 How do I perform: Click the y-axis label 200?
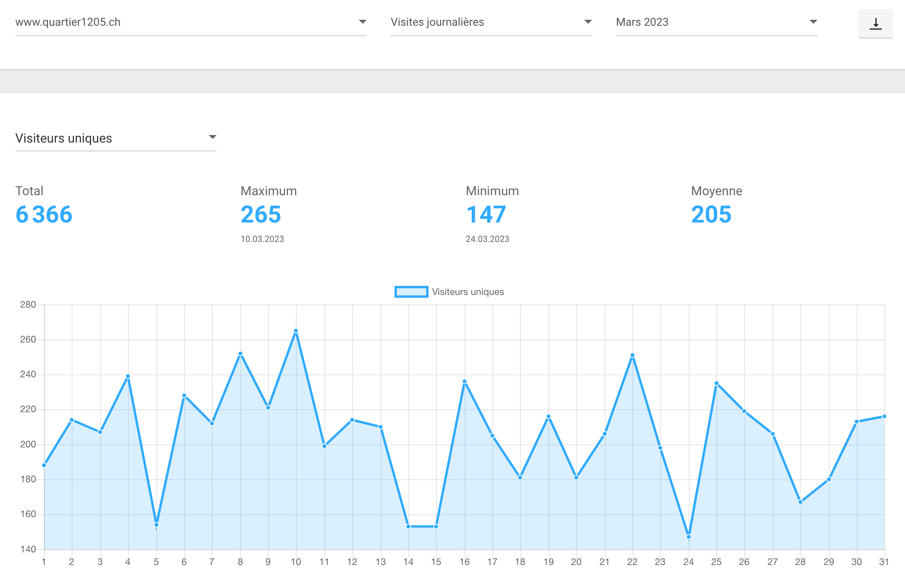pyautogui.click(x=28, y=444)
